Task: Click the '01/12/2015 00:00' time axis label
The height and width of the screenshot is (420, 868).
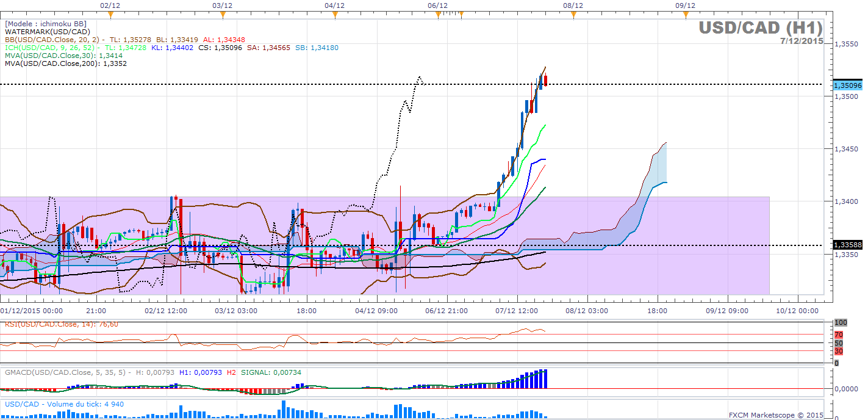Action: click(x=32, y=310)
